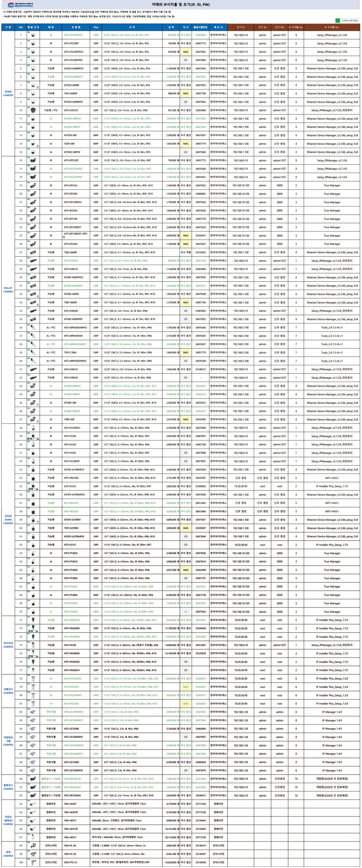The image size is (362, 868).
Task: Click the license plate camera image in row 82
Action: [33, 712]
